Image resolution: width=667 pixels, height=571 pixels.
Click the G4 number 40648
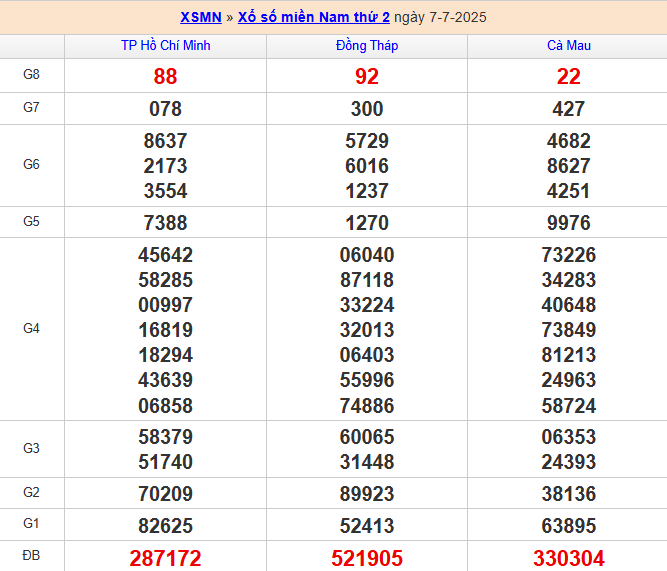[569, 305]
